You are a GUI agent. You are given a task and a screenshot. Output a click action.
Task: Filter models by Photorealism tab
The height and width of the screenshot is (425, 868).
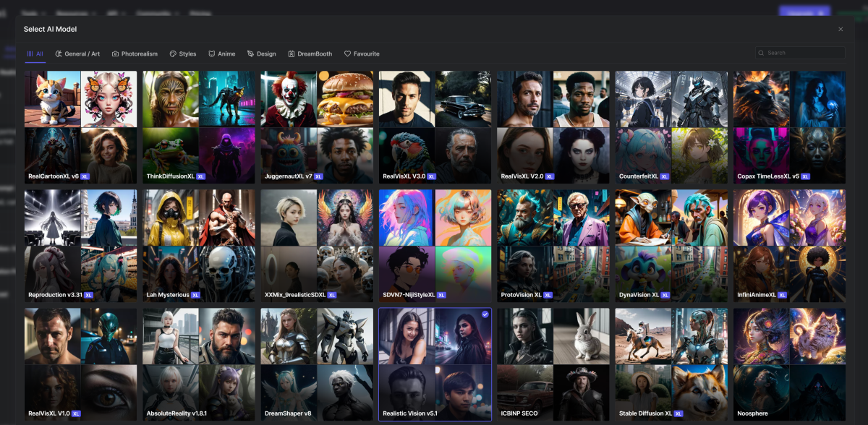tap(135, 53)
